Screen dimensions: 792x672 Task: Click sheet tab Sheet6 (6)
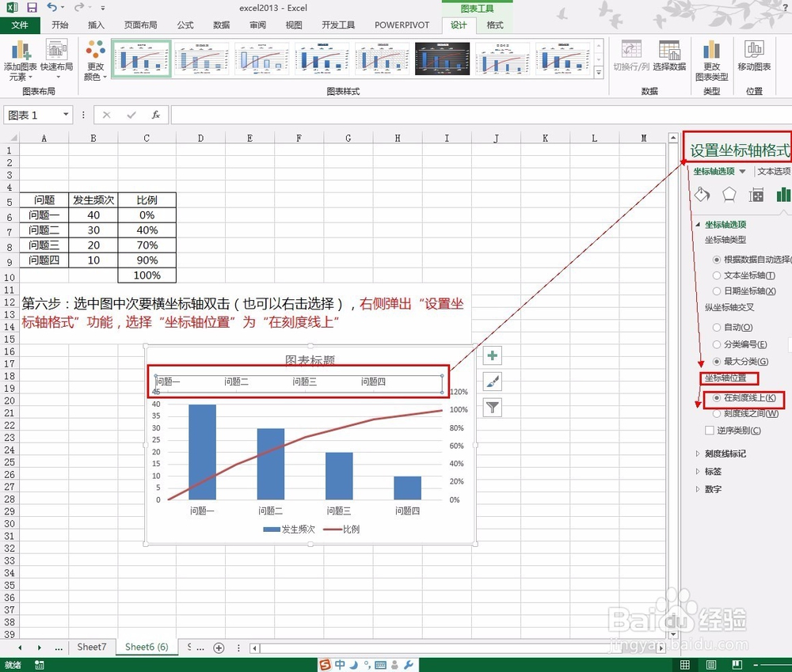click(x=147, y=647)
